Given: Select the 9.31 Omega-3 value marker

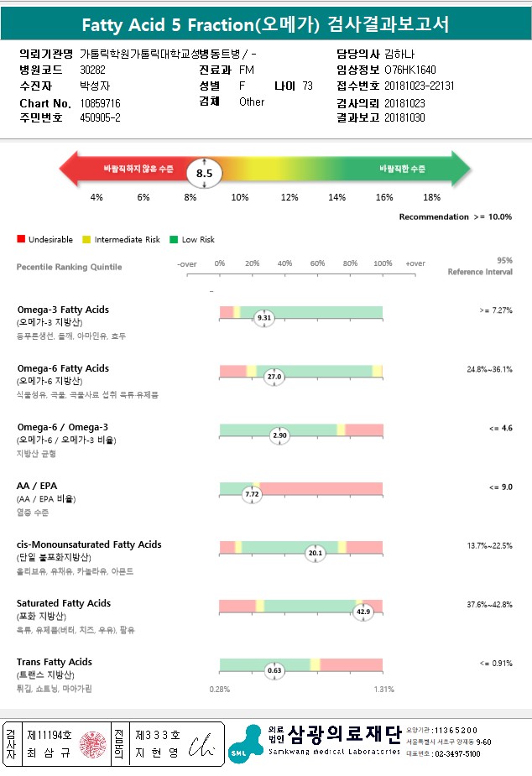Looking at the screenshot, I should tap(264, 318).
